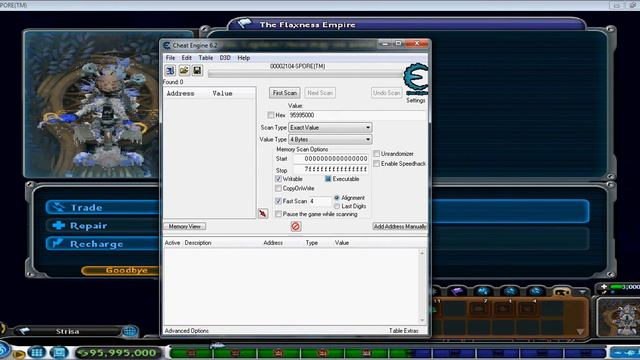This screenshot has width=640, height=360.
Task: Open the Value Type dropdown
Action: tap(330, 140)
